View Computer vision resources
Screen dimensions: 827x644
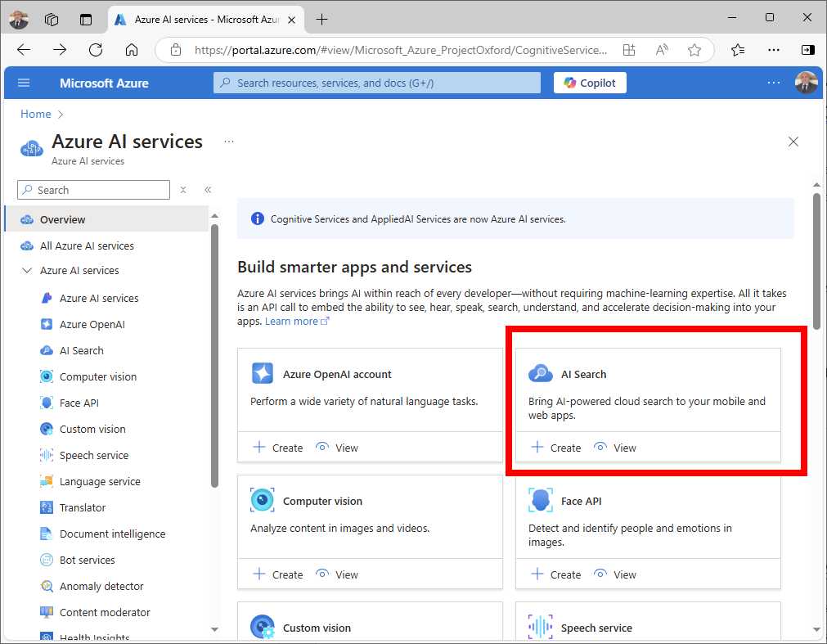(x=337, y=574)
